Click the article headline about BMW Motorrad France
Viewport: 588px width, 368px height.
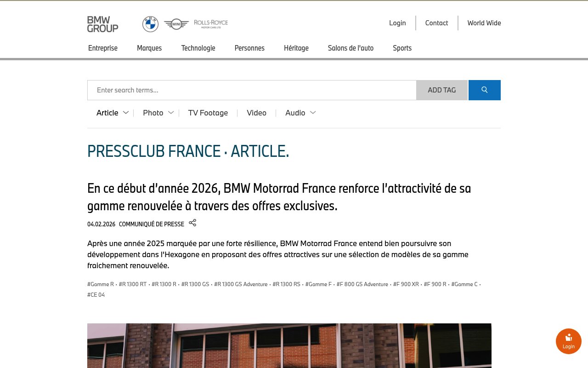[279, 197]
